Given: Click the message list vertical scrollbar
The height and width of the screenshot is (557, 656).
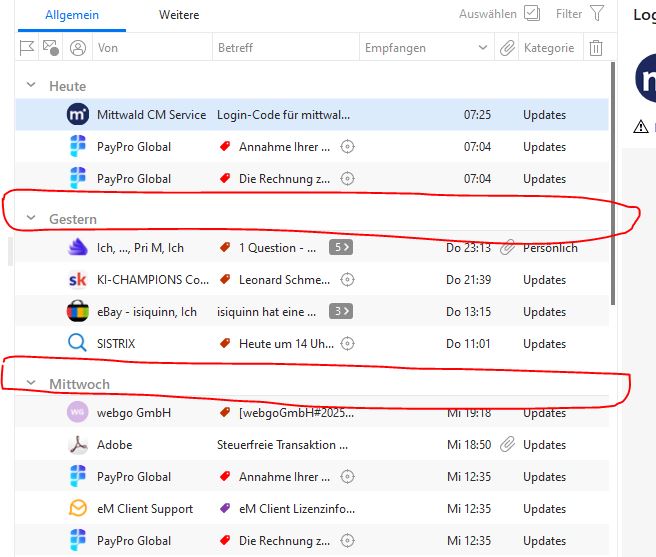Looking at the screenshot, I should (613, 183).
